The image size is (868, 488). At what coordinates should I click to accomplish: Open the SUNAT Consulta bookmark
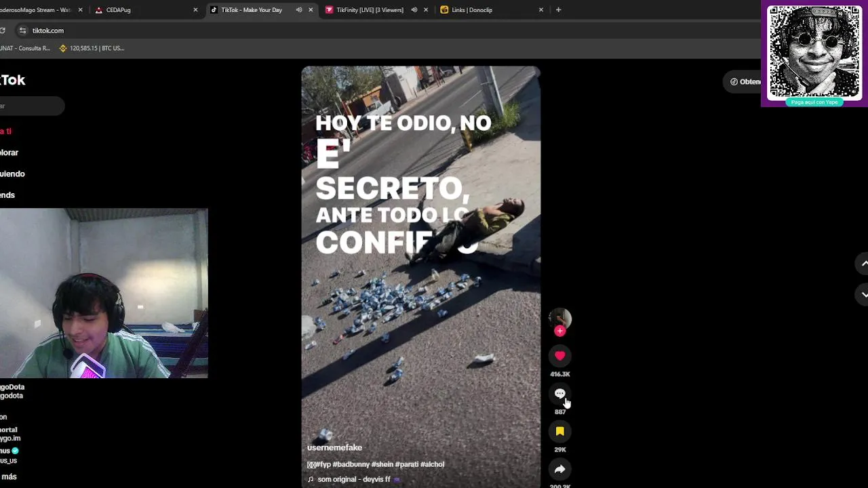(25, 48)
